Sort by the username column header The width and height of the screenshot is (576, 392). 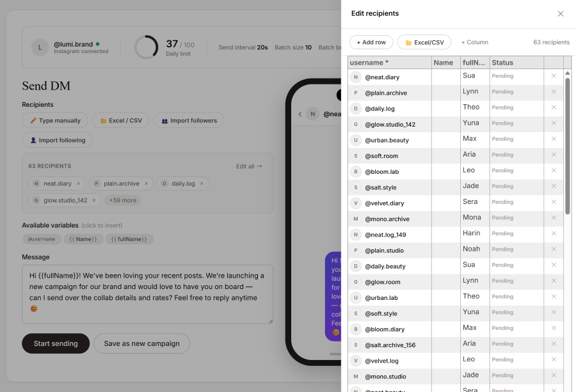(389, 63)
